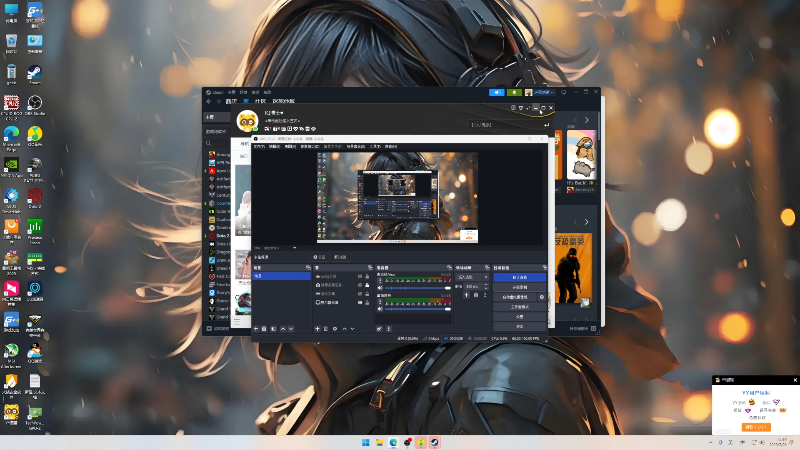Screen dimensions: 800x450
Task: Enable Studio Mode in OBS Controls
Action: pyautogui.click(x=520, y=307)
